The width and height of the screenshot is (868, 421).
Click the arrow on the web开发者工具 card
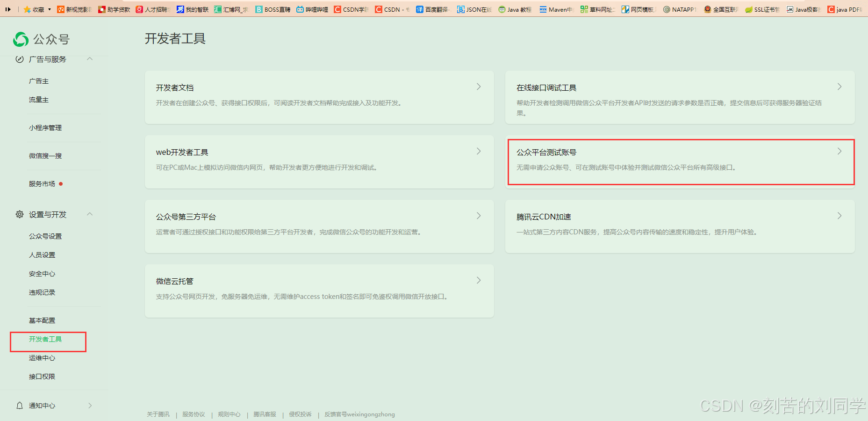[x=479, y=151]
